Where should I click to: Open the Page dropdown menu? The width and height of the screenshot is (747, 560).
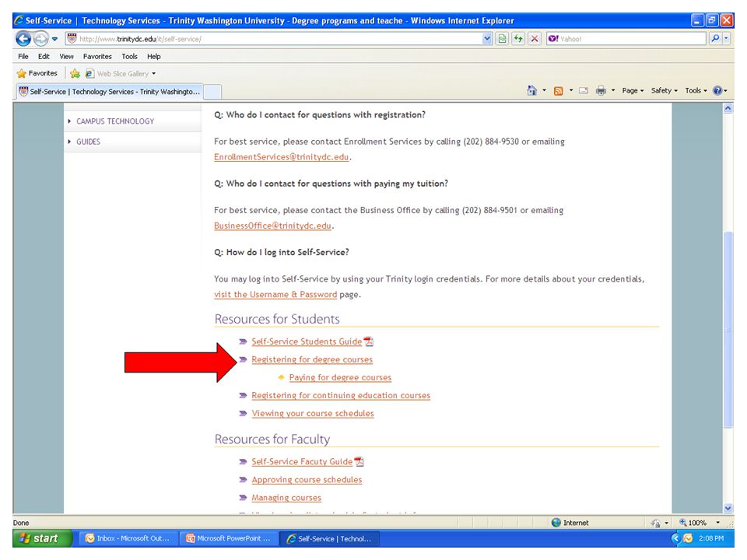tap(633, 90)
